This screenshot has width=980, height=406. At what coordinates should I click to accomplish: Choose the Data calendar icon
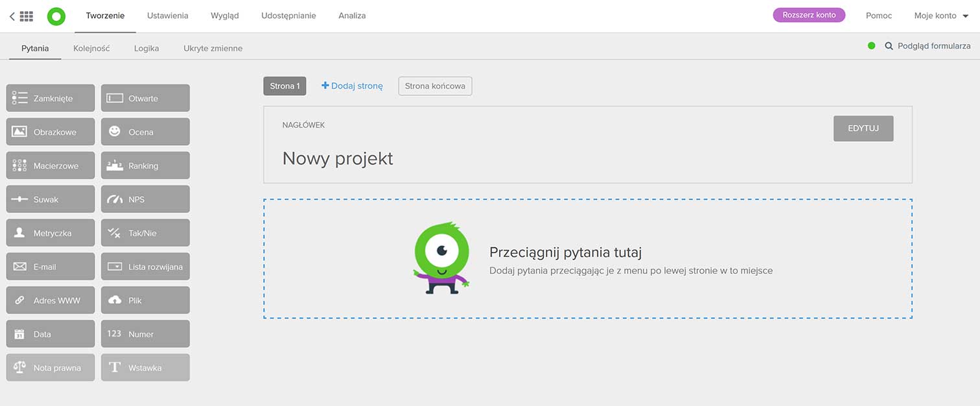(x=19, y=334)
